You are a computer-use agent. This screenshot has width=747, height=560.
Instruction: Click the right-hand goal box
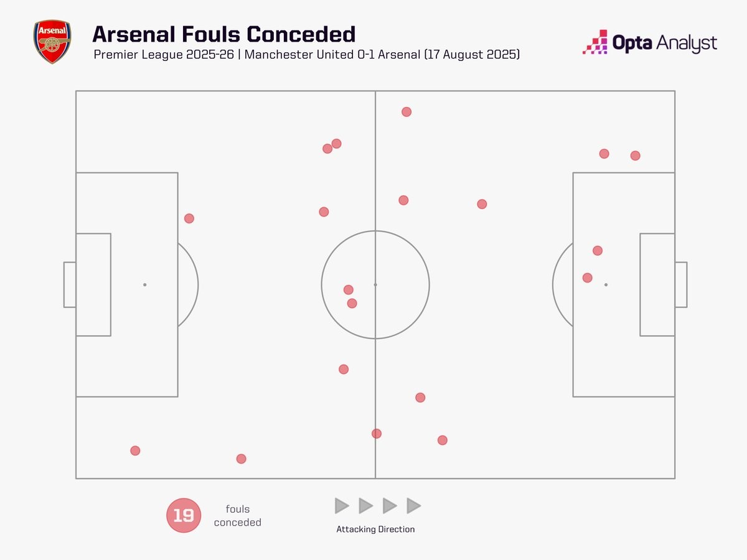coord(657,284)
